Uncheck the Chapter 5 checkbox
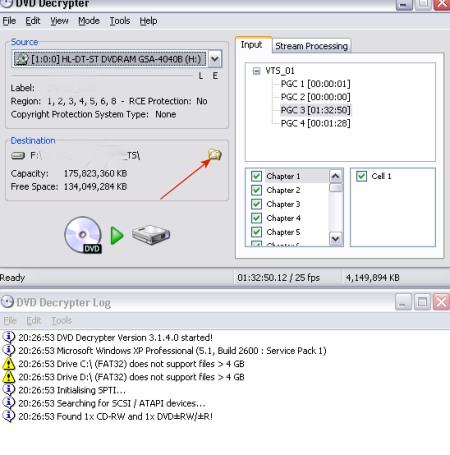 (x=256, y=232)
